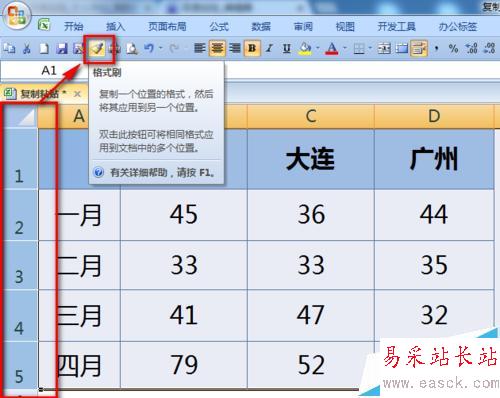The image size is (500, 398).
Task: Click the Redo arrow icon
Action: [x=174, y=49]
